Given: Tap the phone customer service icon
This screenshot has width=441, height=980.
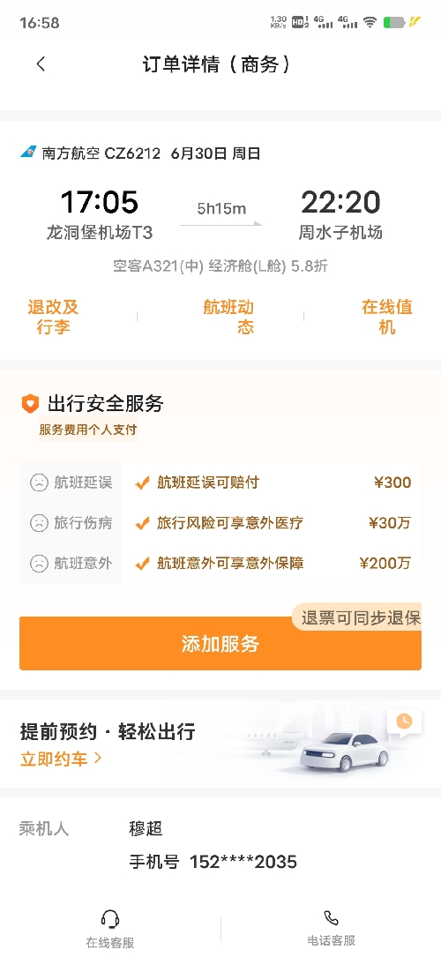Looking at the screenshot, I should click(331, 917).
